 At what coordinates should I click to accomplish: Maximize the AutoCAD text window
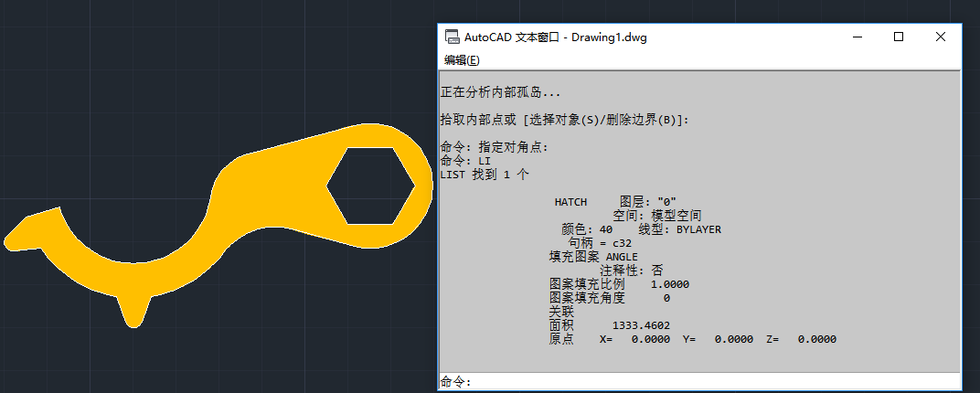(899, 37)
